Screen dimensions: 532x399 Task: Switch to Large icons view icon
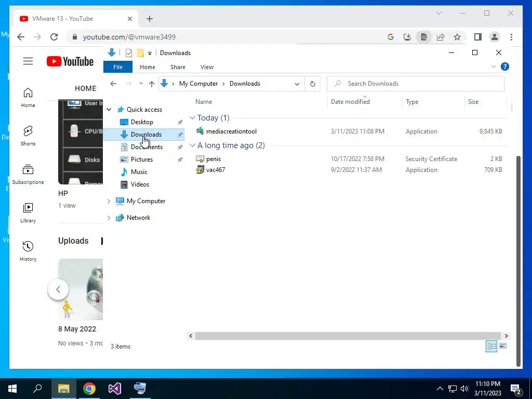coord(503,346)
